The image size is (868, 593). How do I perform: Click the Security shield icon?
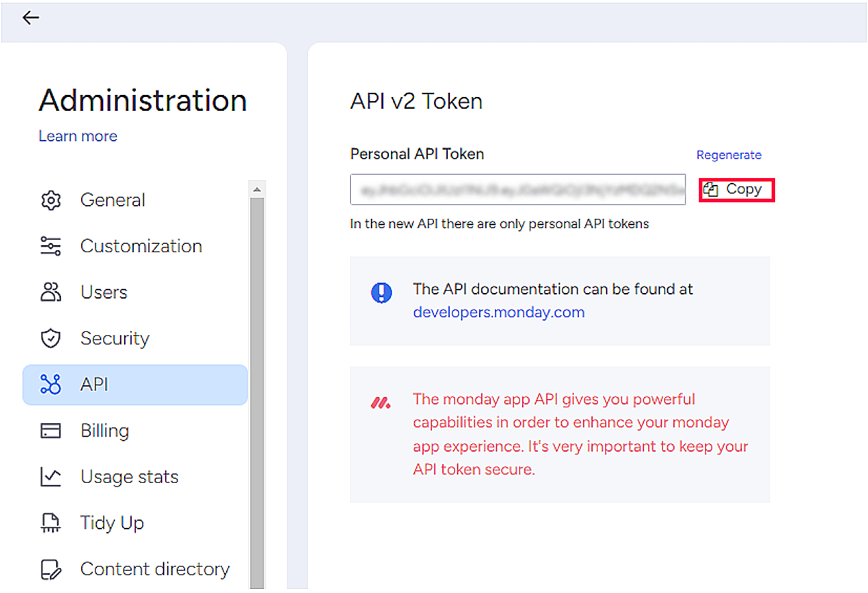(51, 339)
